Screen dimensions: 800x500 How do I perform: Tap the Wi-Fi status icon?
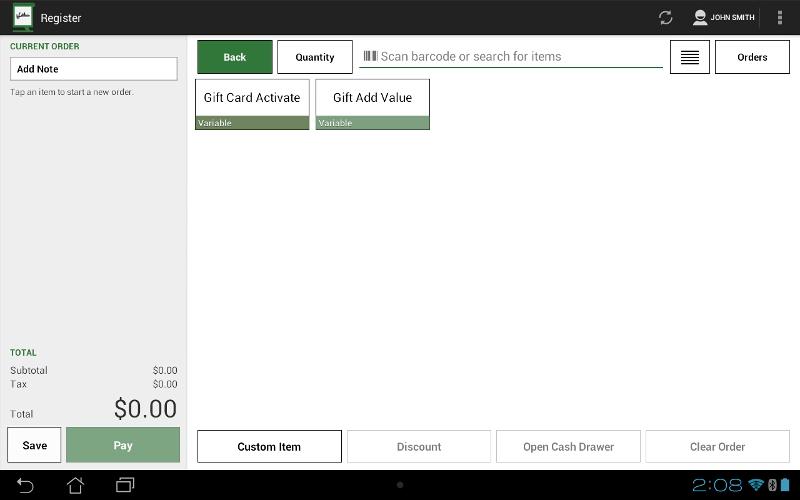tap(757, 485)
